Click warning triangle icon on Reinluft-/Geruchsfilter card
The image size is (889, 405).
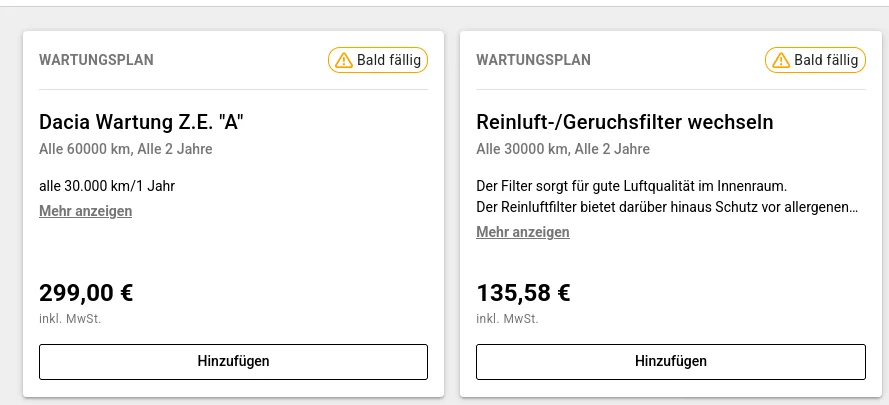click(780, 60)
